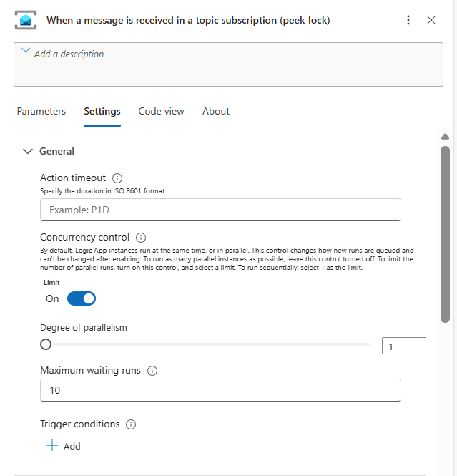
Task: Click the Degree of parallelism slider handle
Action: click(x=46, y=344)
